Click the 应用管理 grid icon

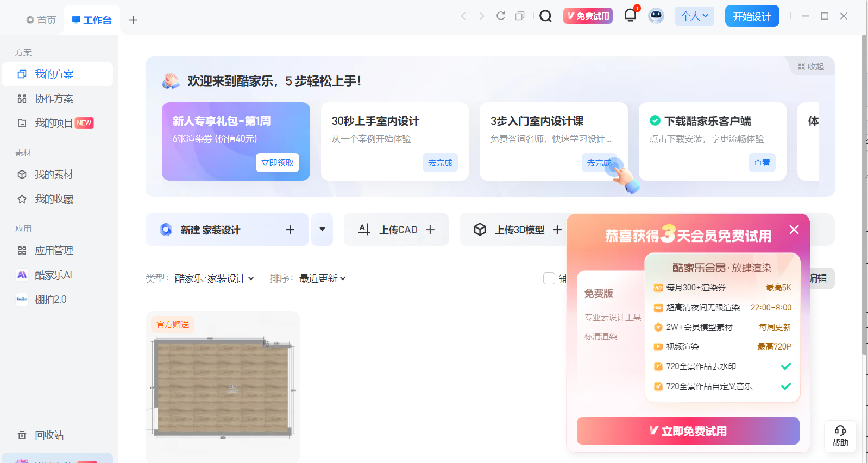22,250
